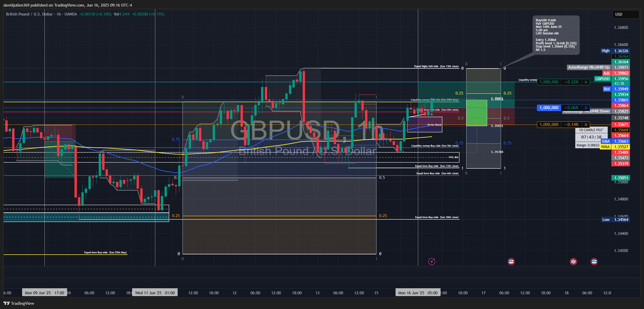The height and width of the screenshot is (309, 644).
Task: Click the Range: 0.00623 readout
Action: 588,145
